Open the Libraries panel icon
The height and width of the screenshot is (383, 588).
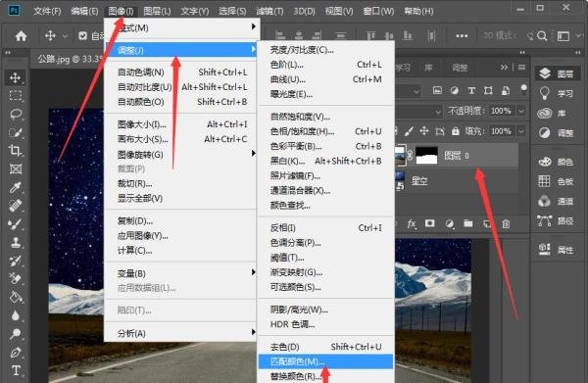click(545, 113)
